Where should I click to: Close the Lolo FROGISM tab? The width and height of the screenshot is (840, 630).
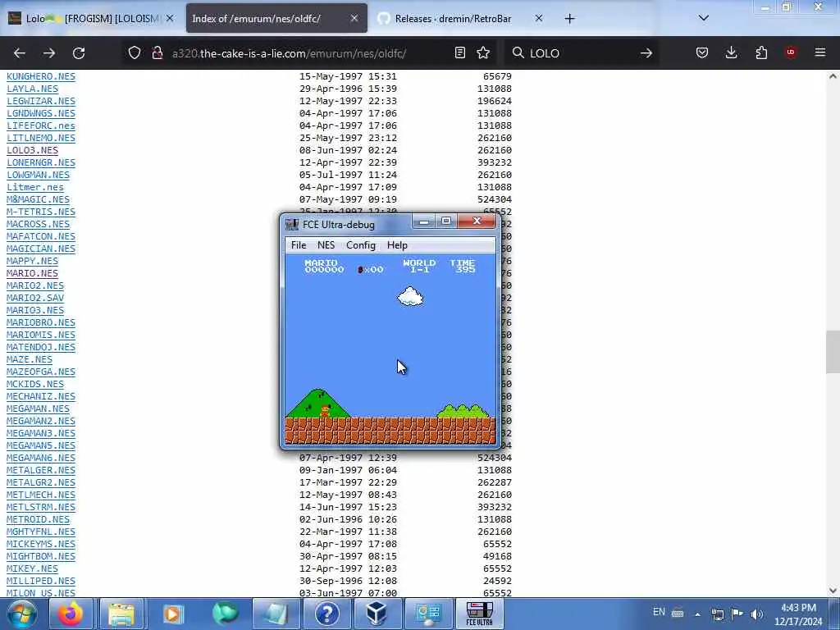170,18
